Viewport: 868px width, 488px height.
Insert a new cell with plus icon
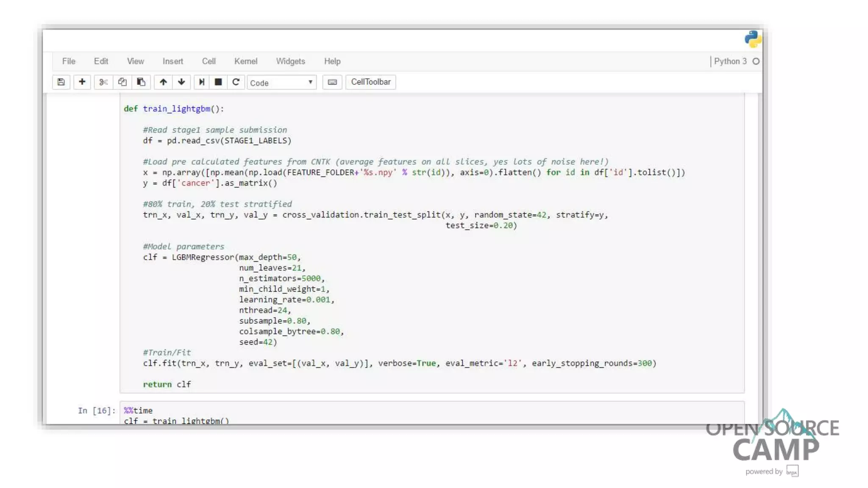(x=82, y=82)
